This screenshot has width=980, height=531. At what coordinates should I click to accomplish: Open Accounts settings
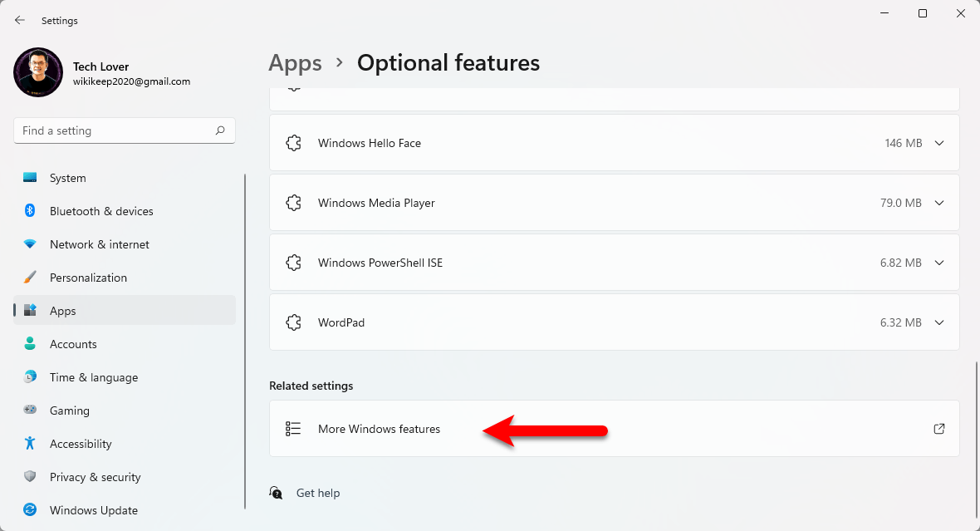click(125, 344)
